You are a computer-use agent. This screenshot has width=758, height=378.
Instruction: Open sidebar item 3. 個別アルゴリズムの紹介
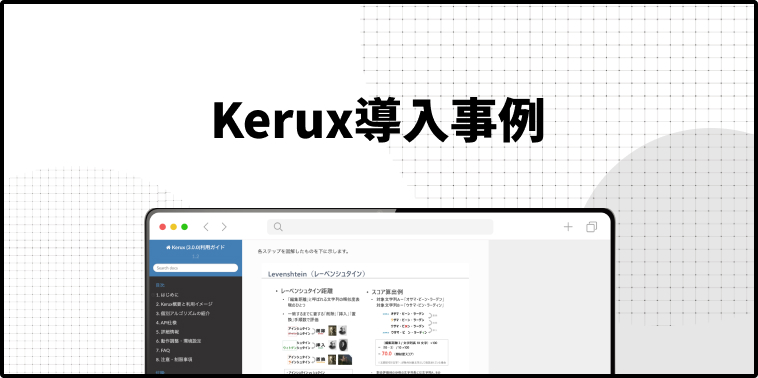[183, 313]
